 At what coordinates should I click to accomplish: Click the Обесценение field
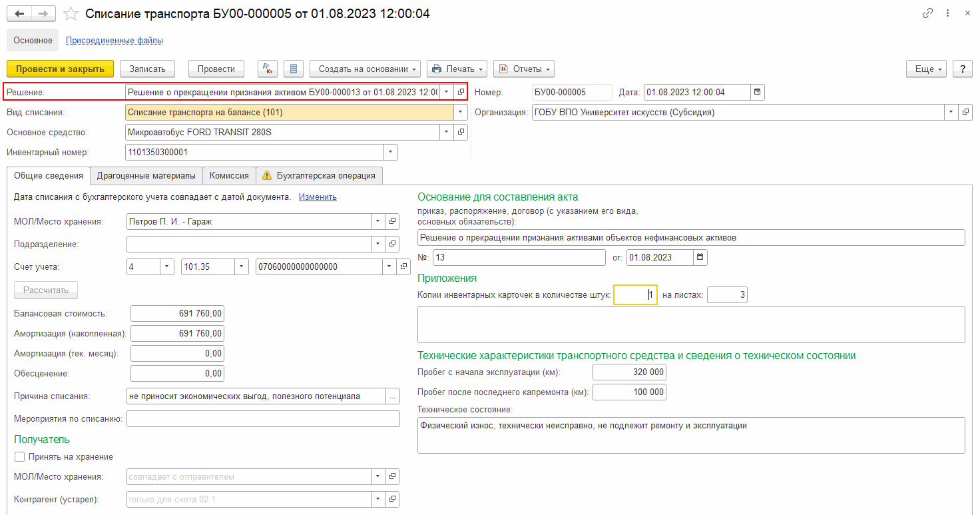pos(177,373)
